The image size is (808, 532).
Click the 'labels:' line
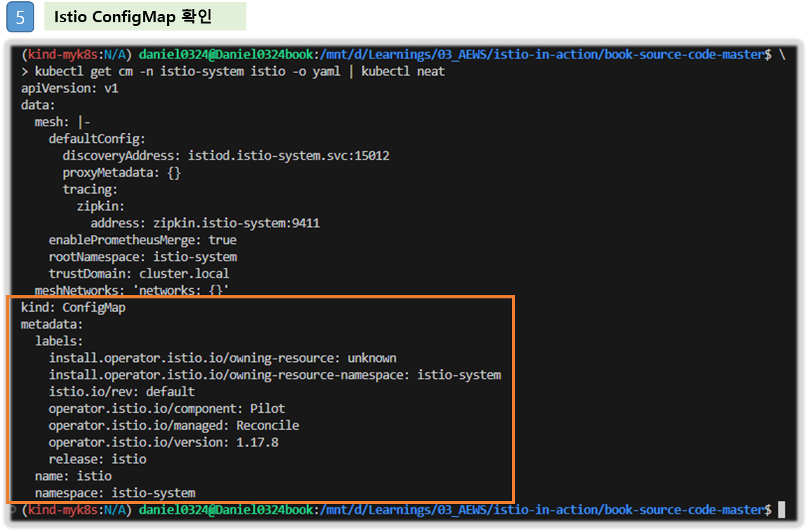pyautogui.click(x=59, y=341)
